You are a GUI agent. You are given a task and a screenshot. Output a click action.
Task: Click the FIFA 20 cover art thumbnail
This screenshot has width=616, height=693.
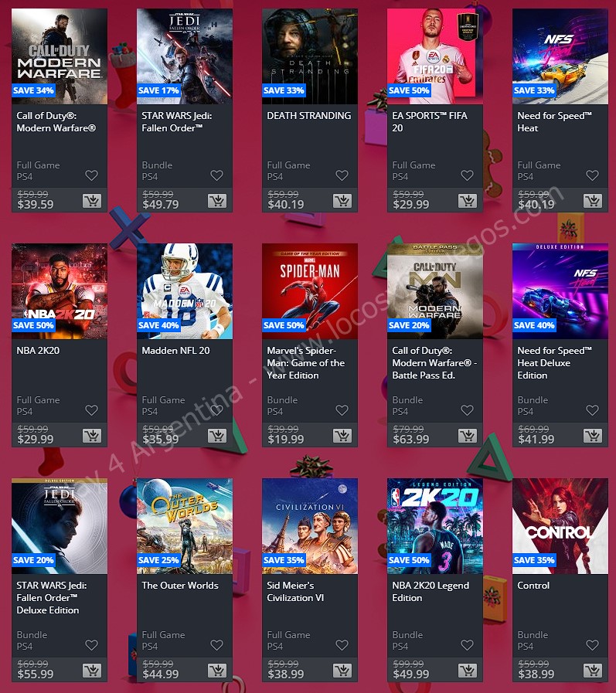click(x=435, y=56)
